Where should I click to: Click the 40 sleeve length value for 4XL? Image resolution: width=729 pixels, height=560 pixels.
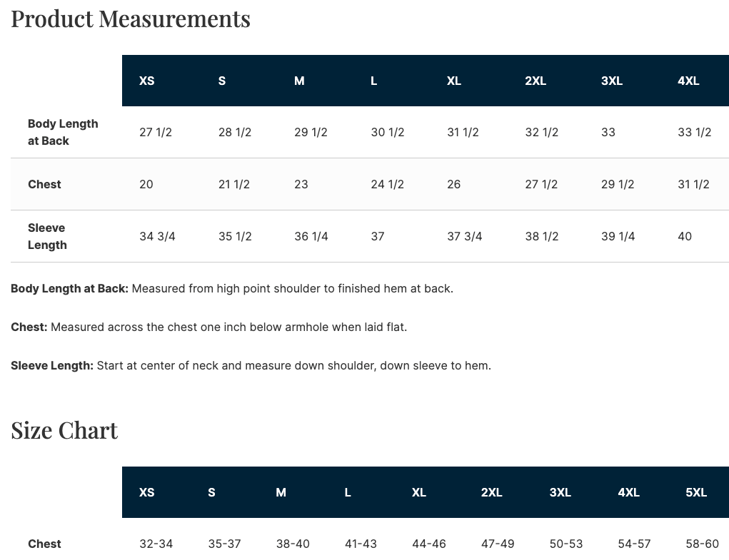[684, 236]
